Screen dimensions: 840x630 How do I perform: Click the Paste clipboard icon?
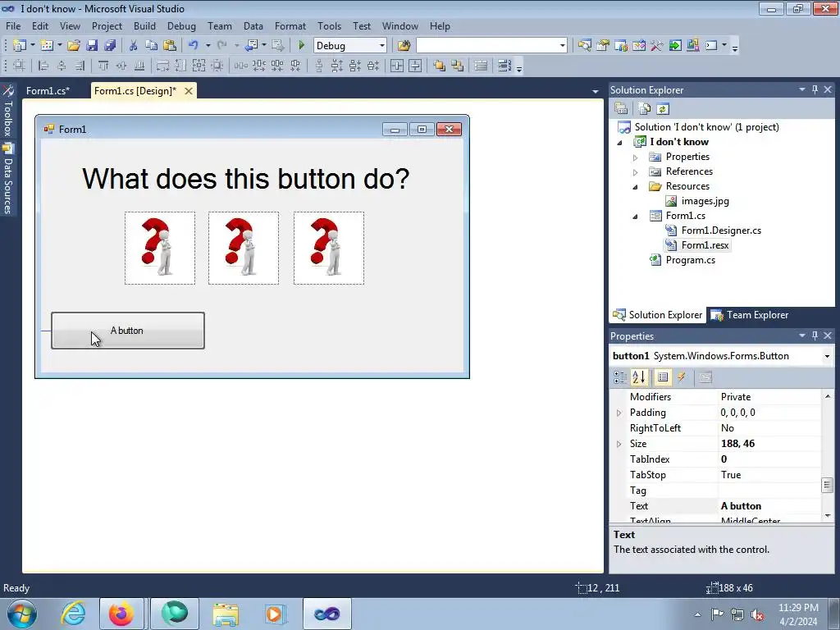point(170,46)
